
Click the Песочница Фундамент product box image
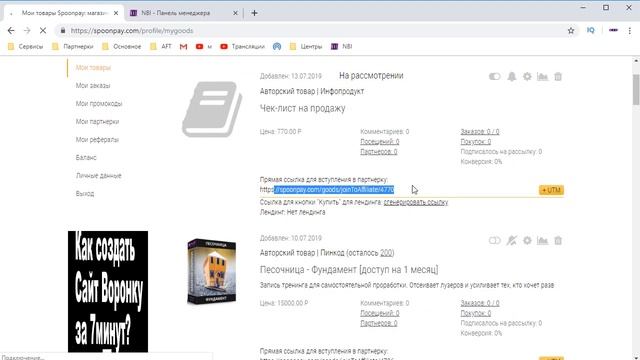click(211, 271)
